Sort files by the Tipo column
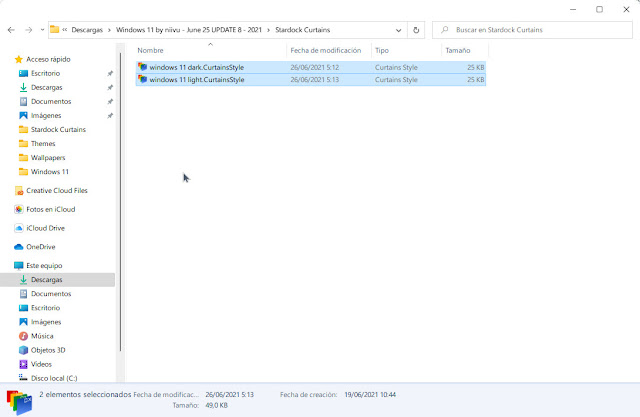Image resolution: width=640 pixels, height=417 pixels. 382,50
